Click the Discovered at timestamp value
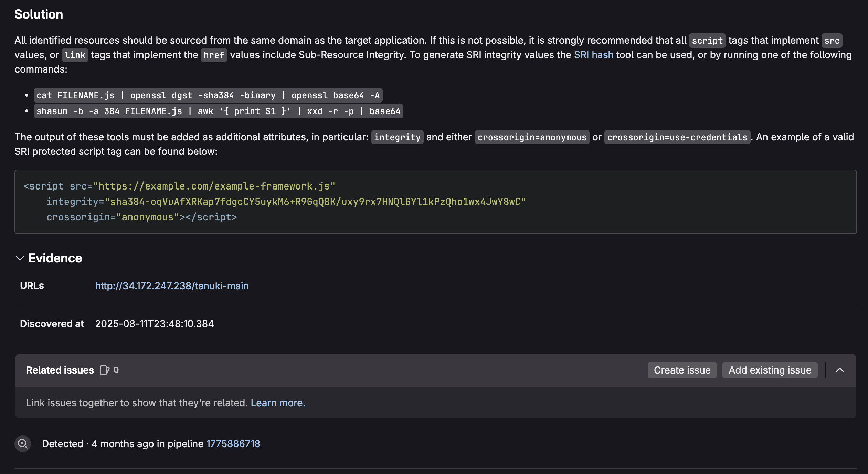Image resolution: width=868 pixels, height=474 pixels. tap(155, 324)
